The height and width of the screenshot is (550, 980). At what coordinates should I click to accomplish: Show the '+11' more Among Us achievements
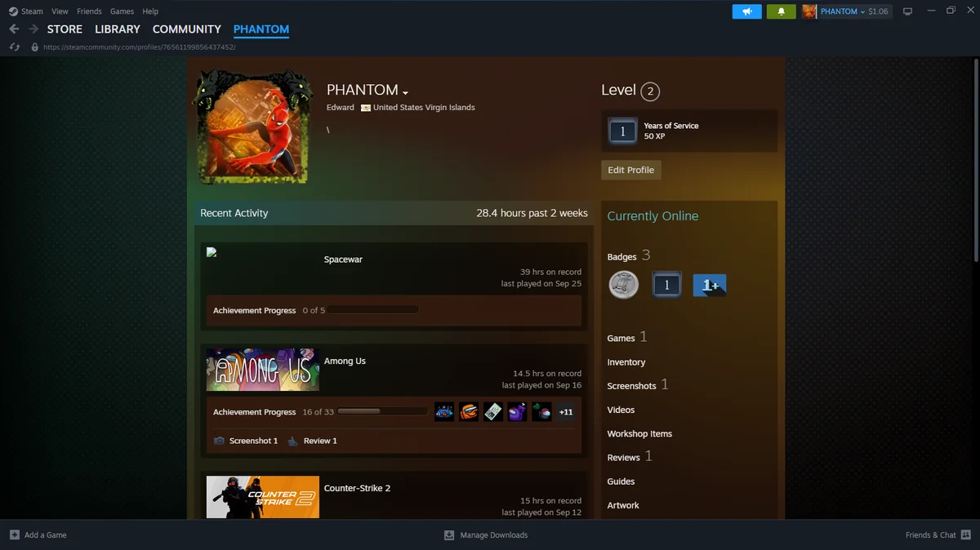pyautogui.click(x=566, y=412)
